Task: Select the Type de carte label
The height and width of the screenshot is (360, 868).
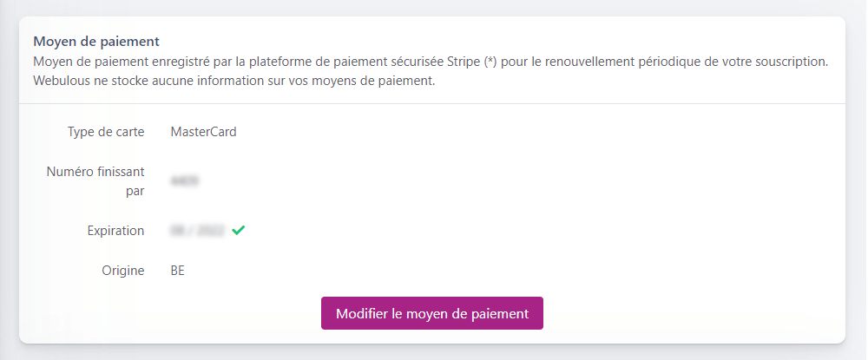Action: point(106,132)
